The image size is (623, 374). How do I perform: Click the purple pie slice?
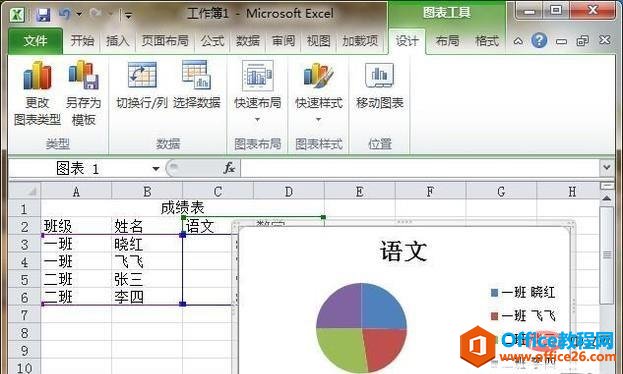click(x=341, y=307)
